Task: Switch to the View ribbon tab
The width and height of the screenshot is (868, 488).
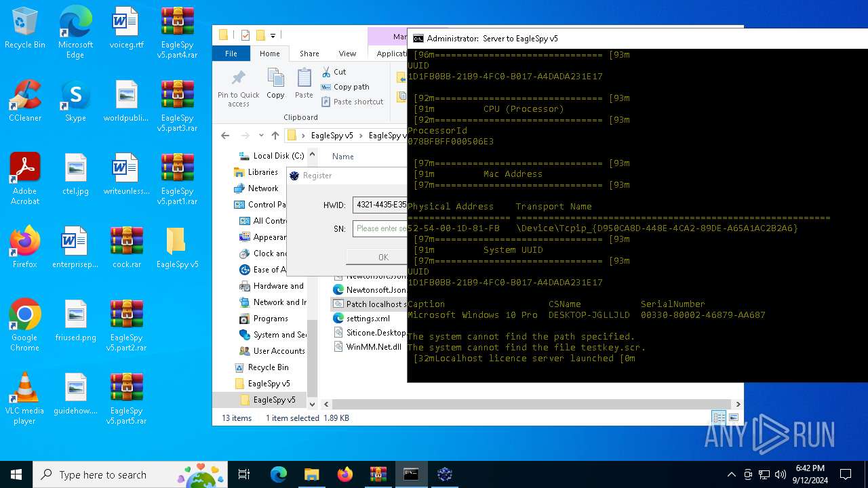Action: pos(347,54)
